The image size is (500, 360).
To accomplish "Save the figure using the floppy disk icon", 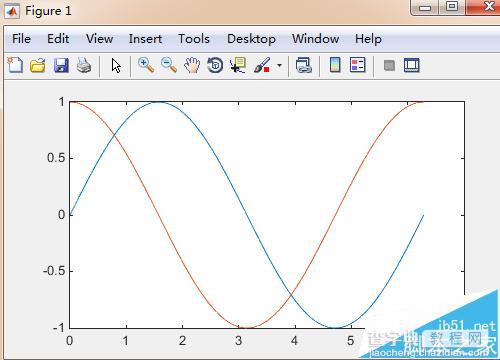I will [x=61, y=65].
